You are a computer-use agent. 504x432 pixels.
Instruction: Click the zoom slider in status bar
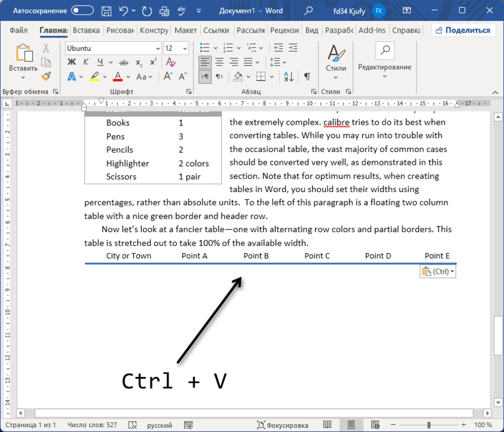click(428, 425)
